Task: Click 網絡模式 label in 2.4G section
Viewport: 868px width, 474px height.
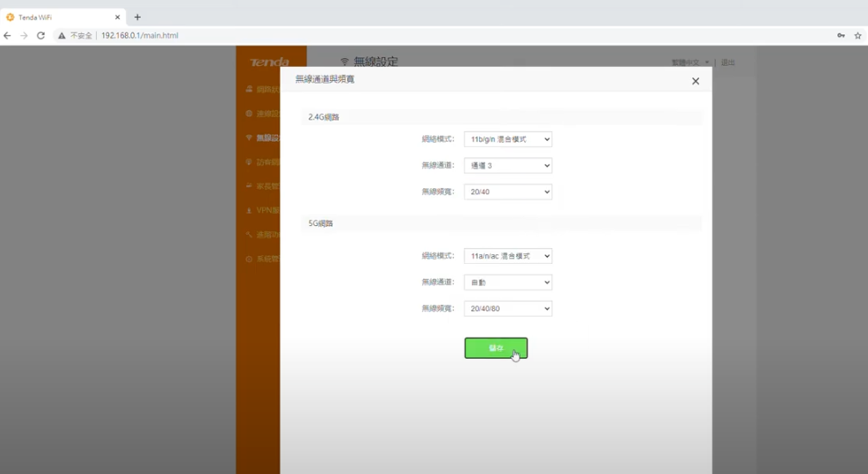Action: [438, 140]
